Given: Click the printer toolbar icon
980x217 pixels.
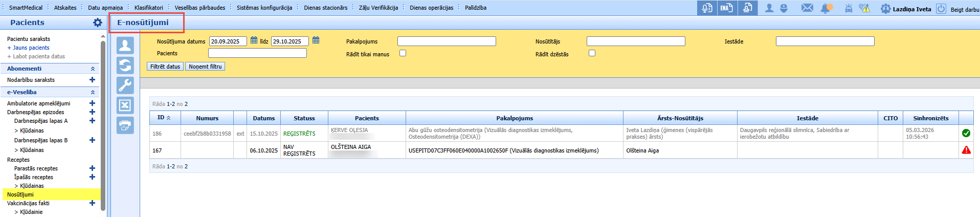Looking at the screenshot, I should click(125, 125).
